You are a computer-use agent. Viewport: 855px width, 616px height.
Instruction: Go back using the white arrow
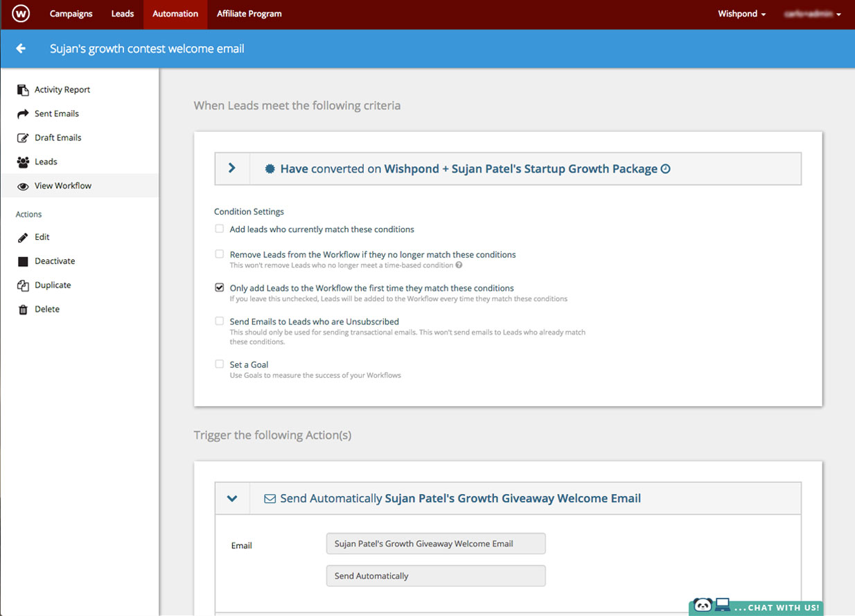[x=21, y=49]
